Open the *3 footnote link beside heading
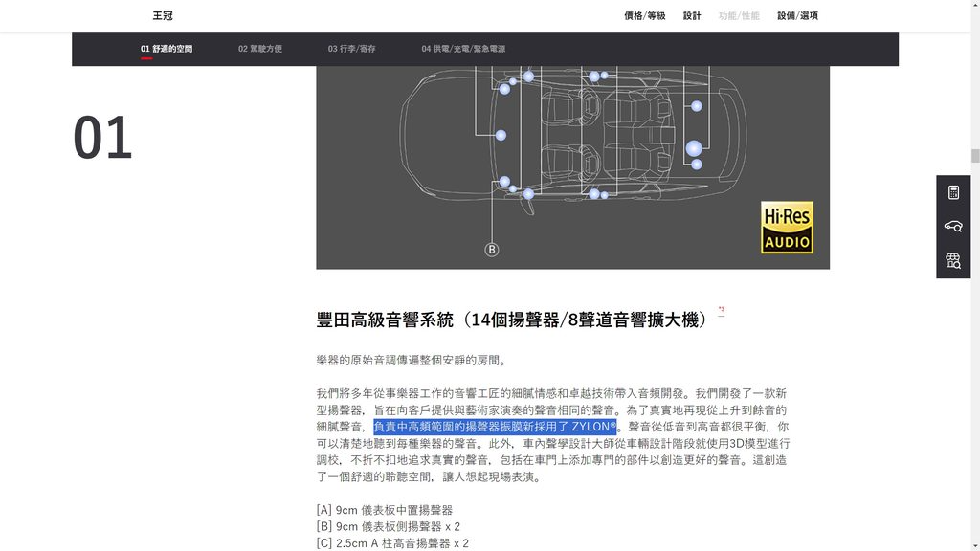The image size is (980, 551). point(722,309)
